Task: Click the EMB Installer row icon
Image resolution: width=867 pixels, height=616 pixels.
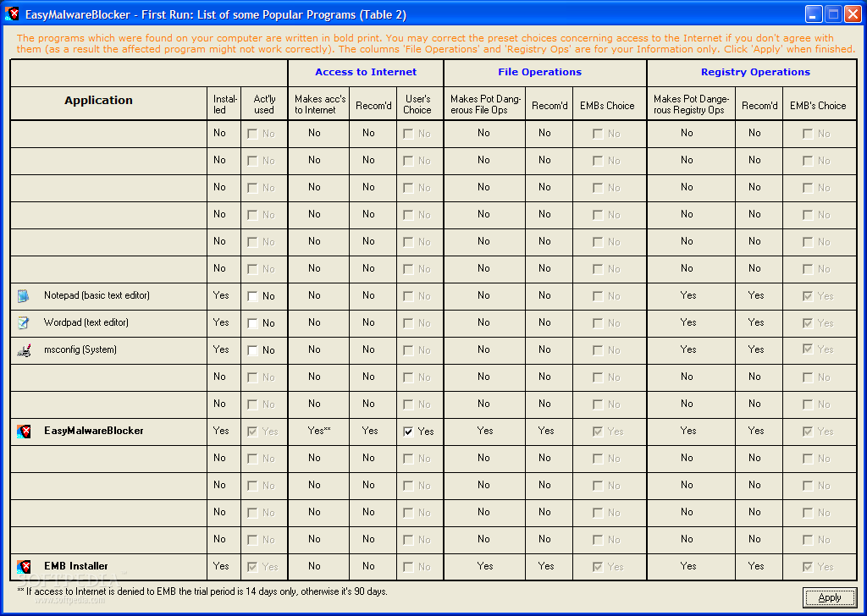Action: pyautogui.click(x=23, y=566)
